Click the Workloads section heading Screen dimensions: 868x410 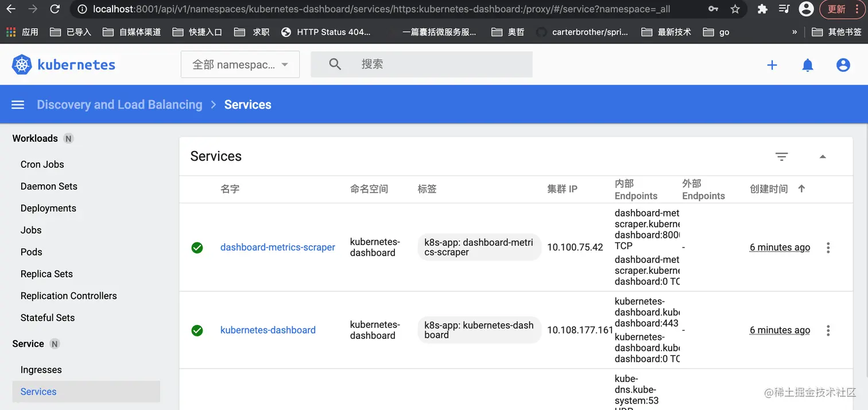coord(35,138)
